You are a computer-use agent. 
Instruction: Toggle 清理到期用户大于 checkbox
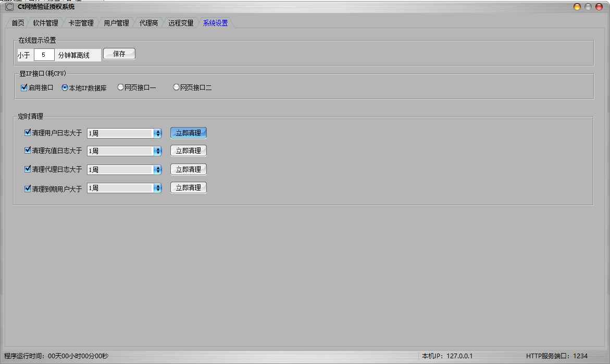click(x=28, y=189)
